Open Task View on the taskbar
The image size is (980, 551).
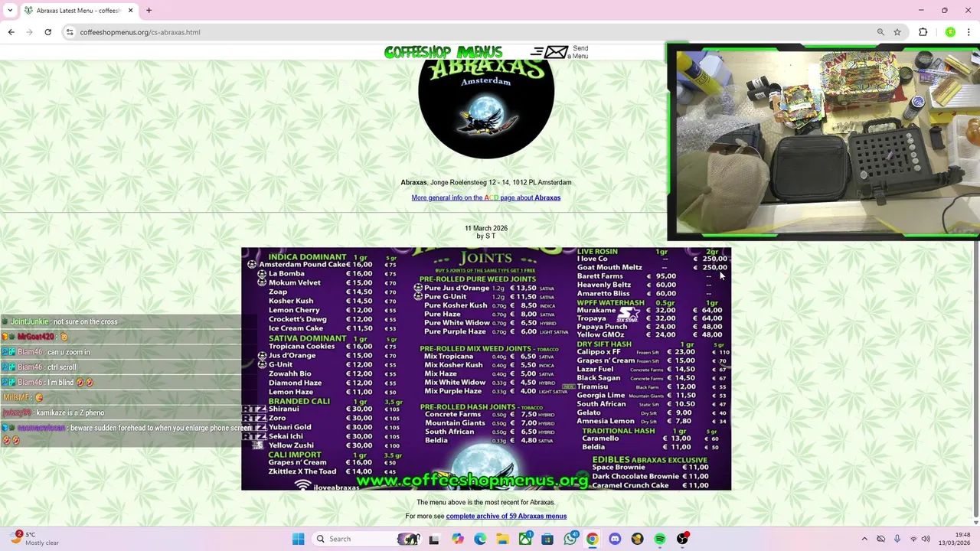[434, 539]
